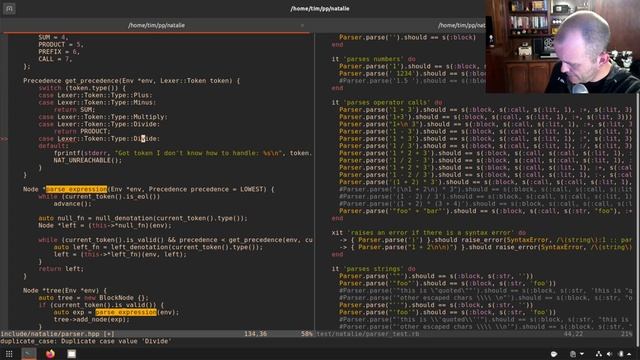Click the 'switch (token.type())' line

coord(82,88)
